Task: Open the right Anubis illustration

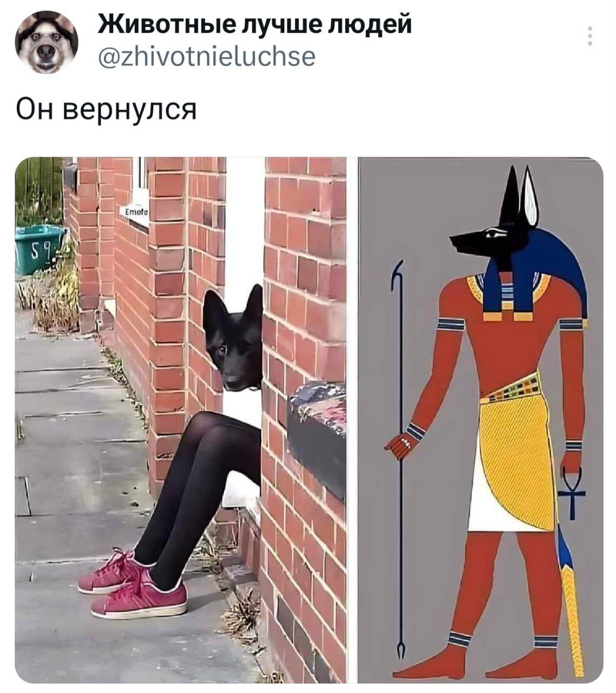Action: tap(480, 420)
